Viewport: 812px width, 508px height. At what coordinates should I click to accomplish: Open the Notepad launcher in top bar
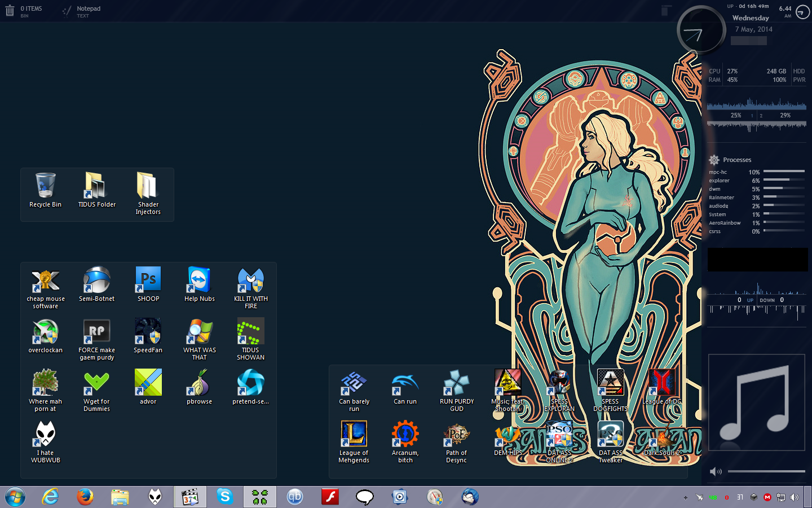[82, 11]
